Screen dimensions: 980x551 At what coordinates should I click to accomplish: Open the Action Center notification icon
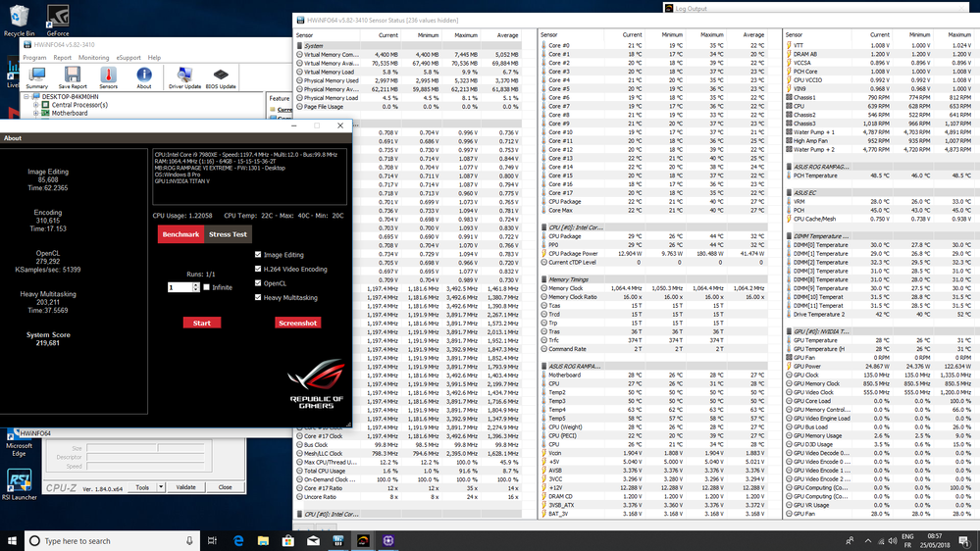pyautogui.click(x=964, y=541)
